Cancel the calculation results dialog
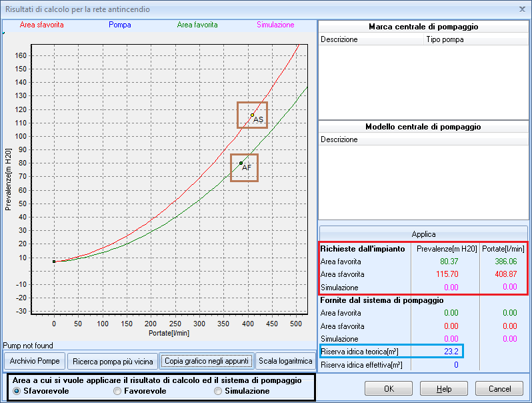The width and height of the screenshot is (532, 403). click(x=499, y=388)
